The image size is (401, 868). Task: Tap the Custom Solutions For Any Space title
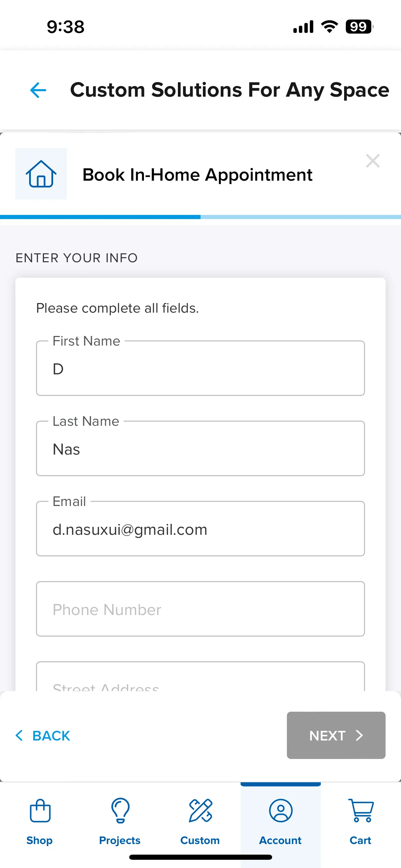pos(230,90)
